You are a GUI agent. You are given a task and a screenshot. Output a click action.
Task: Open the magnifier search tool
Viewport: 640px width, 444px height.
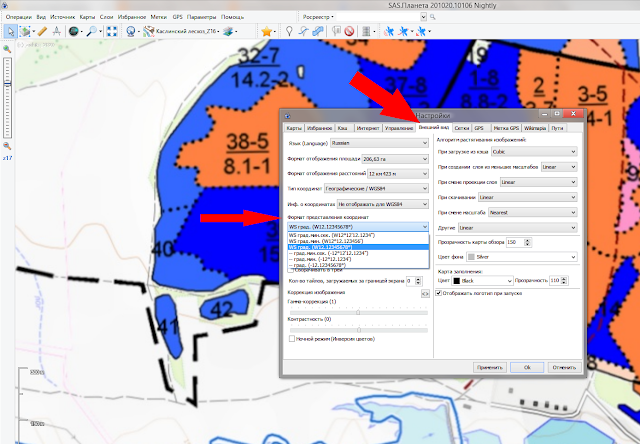tap(91, 31)
